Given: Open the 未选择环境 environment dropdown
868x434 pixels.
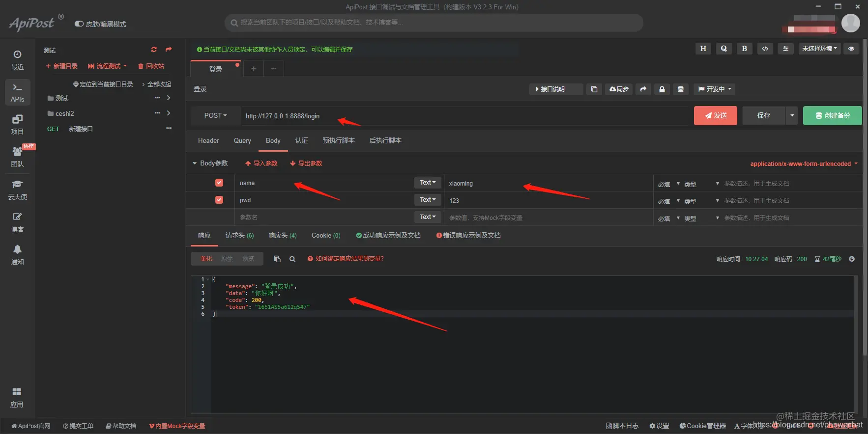Looking at the screenshot, I should coord(819,49).
